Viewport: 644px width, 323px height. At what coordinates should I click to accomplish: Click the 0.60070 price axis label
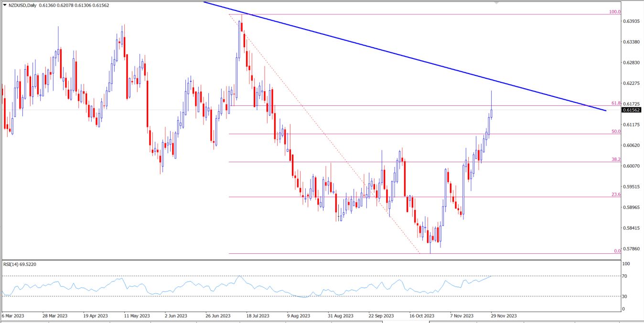click(x=632, y=166)
